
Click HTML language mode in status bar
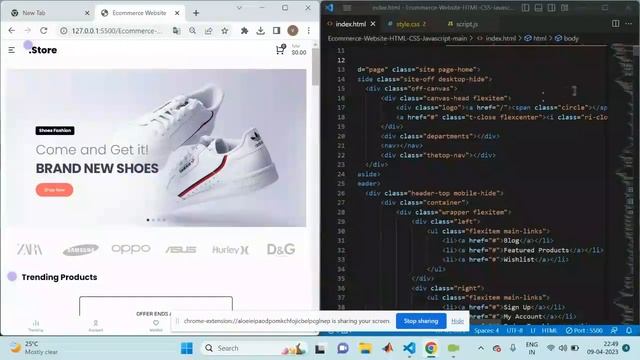549,331
